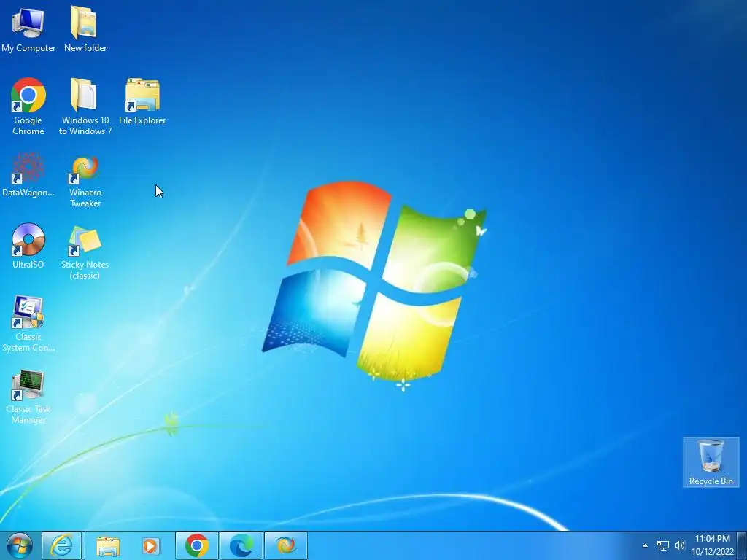Switch to Google Chrome on the taskbar
Viewport: 747px width, 560px height.
[x=197, y=545]
